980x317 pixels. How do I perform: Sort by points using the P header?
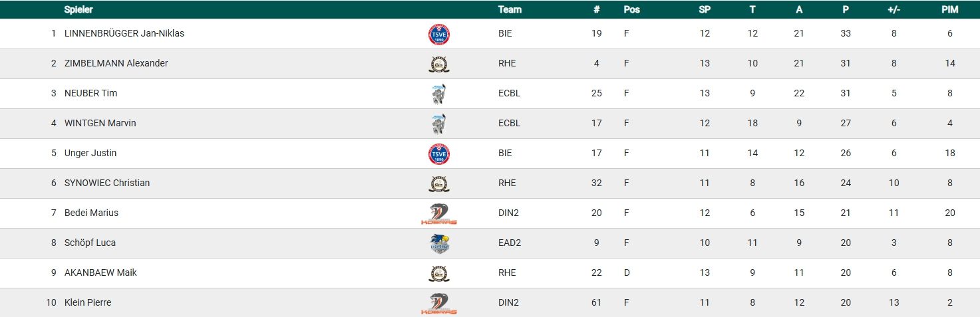pyautogui.click(x=845, y=10)
